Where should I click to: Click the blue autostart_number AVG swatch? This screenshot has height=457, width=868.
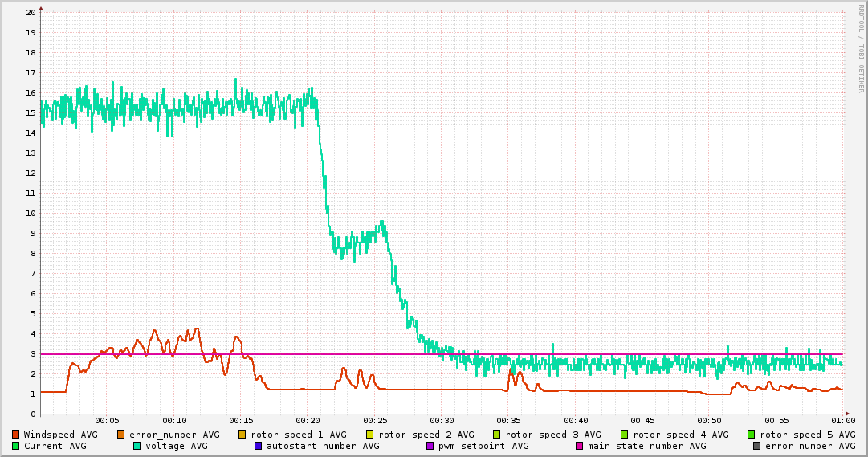[259, 446]
